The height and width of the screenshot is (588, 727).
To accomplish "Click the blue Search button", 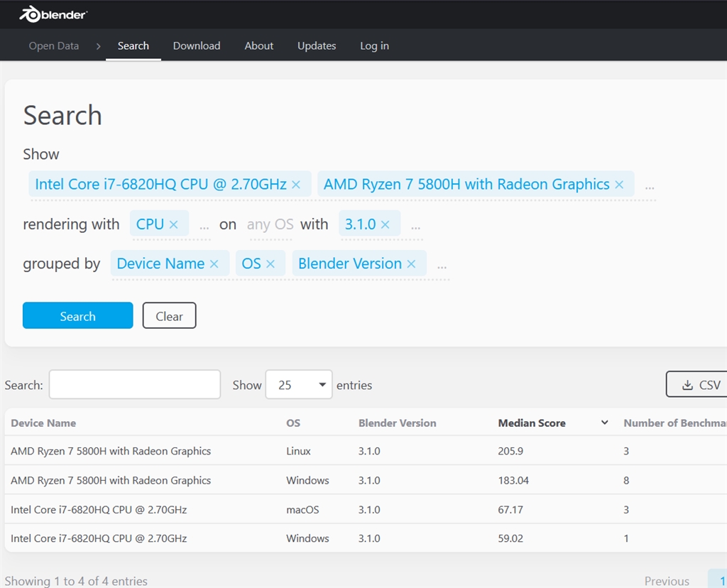I will (78, 315).
